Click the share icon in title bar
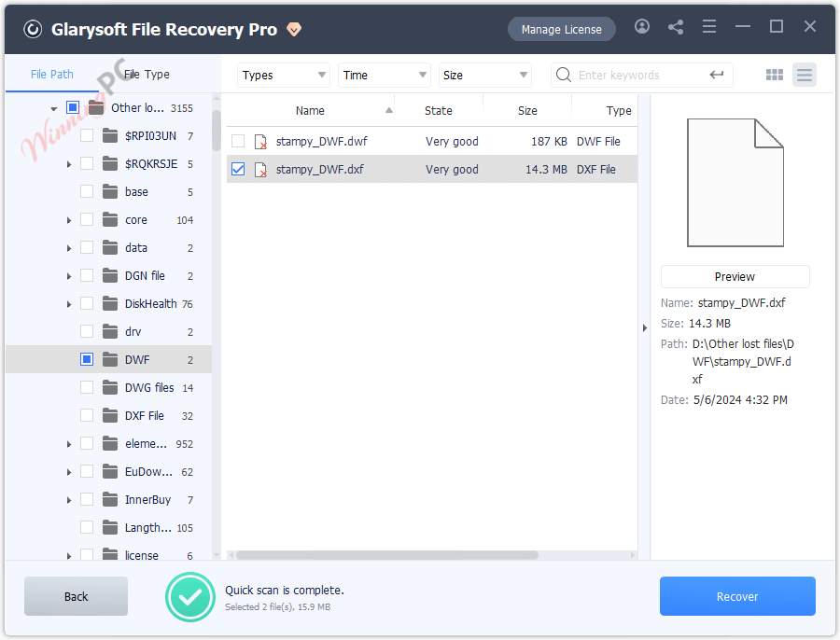 (676, 27)
